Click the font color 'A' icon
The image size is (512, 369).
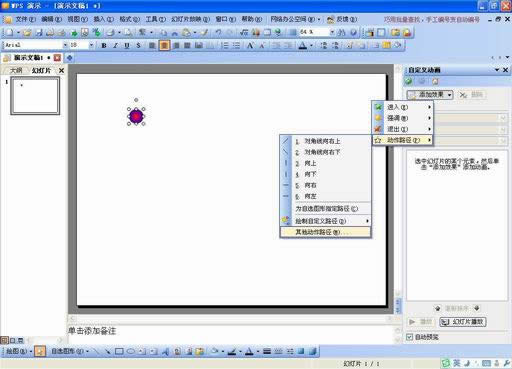click(303, 45)
